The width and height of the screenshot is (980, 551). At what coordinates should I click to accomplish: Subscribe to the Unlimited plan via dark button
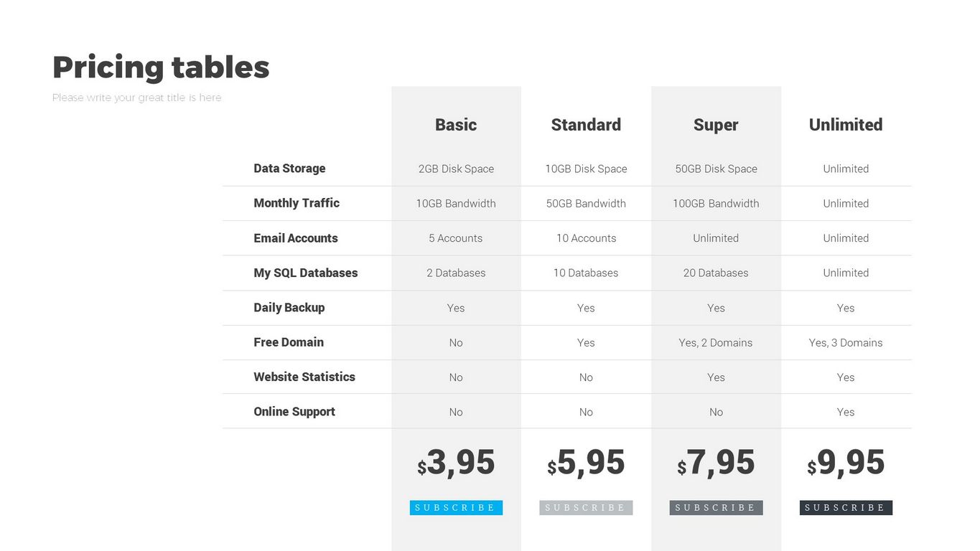[846, 508]
